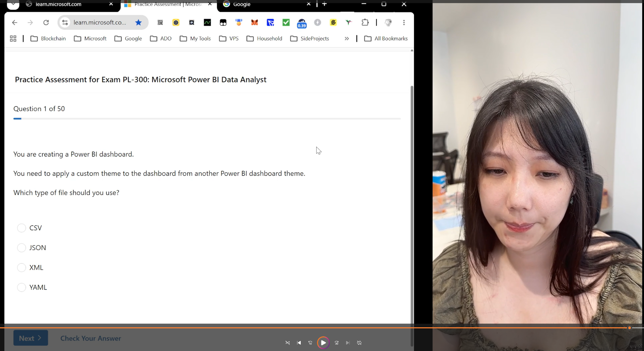Click the loop repeat icon in player
Image resolution: width=644 pixels, height=351 pixels.
[x=359, y=343]
